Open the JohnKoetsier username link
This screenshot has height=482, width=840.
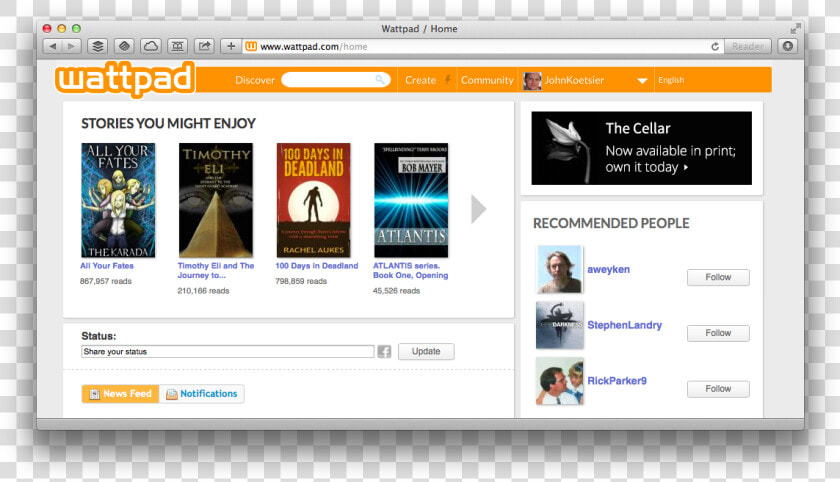pos(574,80)
